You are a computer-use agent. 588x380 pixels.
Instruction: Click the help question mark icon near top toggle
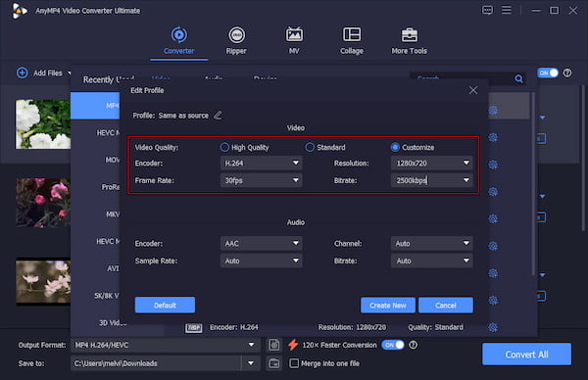coord(567,73)
